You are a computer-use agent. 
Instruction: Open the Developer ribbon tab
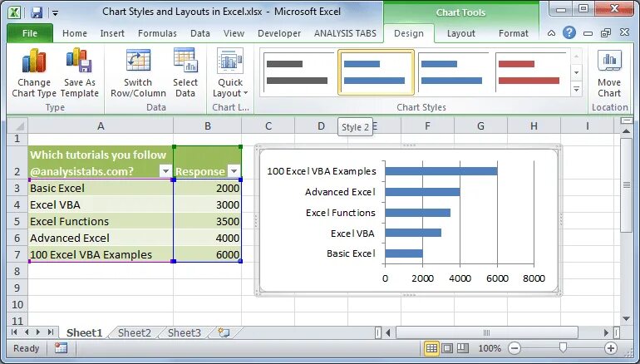click(x=279, y=33)
